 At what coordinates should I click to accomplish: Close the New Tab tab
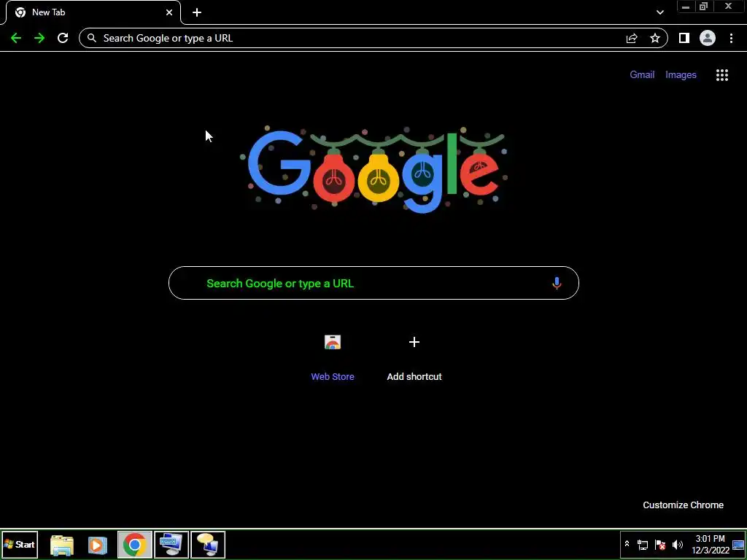169,12
